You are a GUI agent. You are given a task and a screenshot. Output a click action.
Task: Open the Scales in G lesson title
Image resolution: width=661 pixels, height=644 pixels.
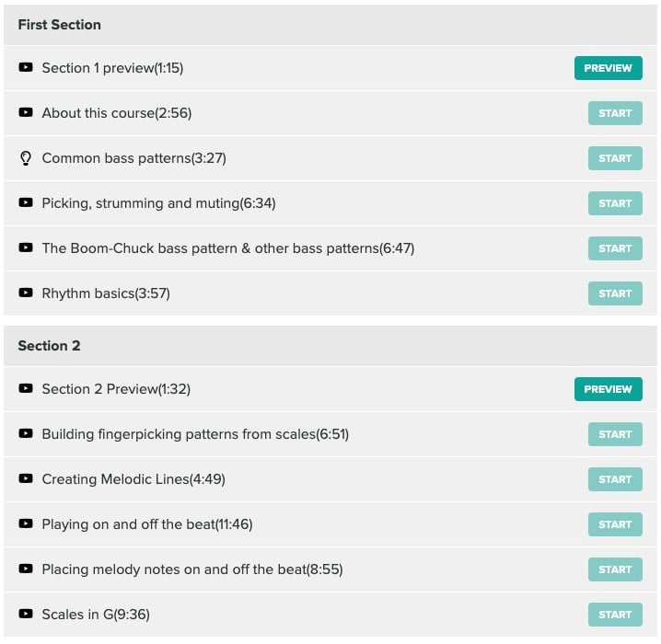(96, 614)
